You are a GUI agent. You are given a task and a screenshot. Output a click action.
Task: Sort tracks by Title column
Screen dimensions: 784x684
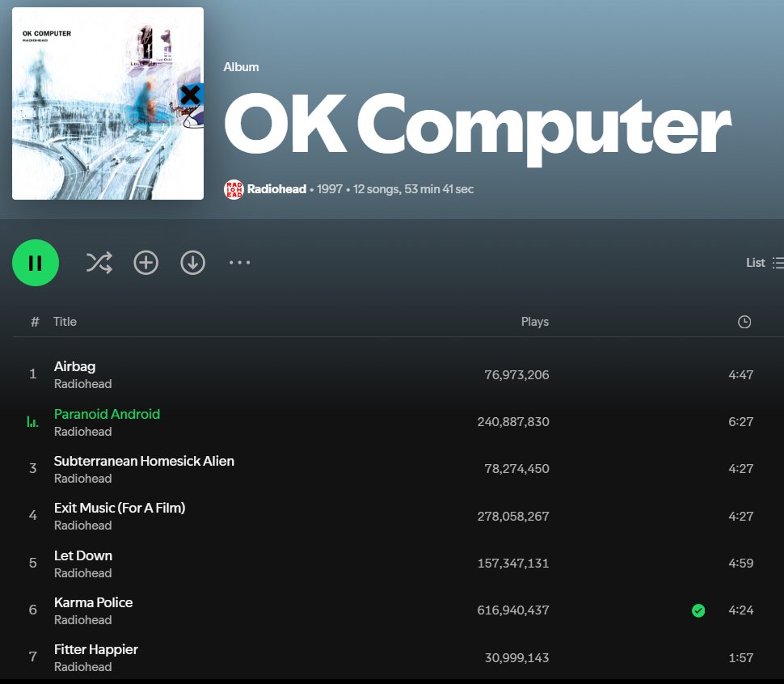pyautogui.click(x=65, y=321)
